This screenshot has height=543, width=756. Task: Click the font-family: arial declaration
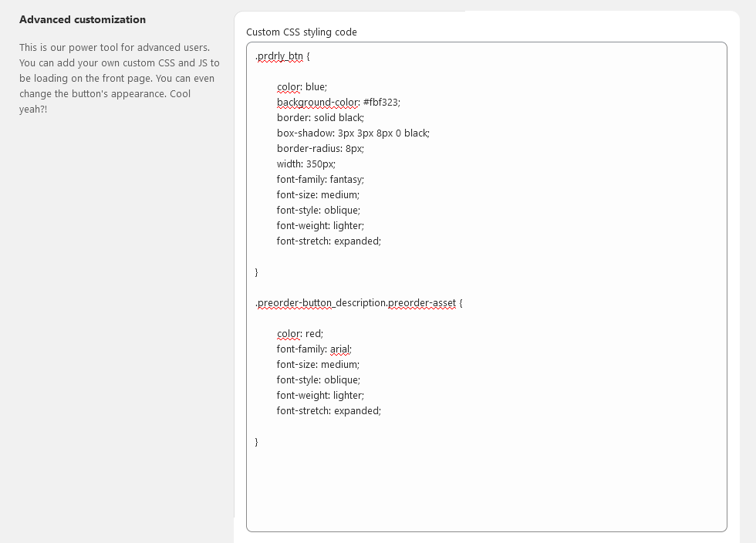click(314, 349)
